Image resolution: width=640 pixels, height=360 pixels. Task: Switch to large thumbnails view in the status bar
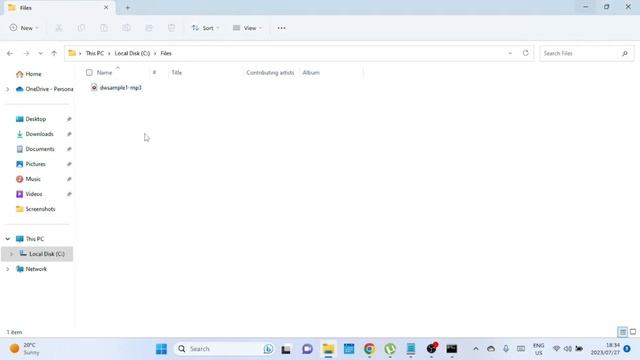pos(633,332)
